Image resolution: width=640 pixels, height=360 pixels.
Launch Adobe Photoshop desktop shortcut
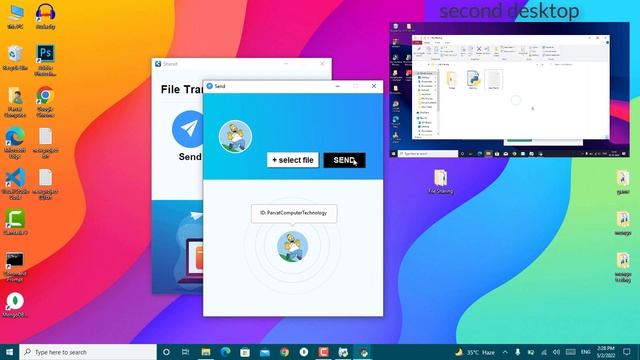click(x=45, y=60)
